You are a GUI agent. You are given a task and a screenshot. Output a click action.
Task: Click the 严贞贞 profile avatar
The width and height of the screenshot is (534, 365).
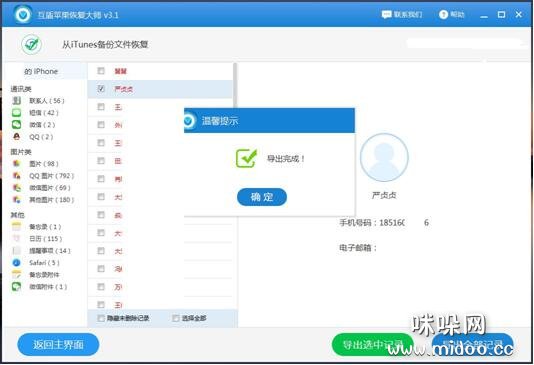[384, 158]
